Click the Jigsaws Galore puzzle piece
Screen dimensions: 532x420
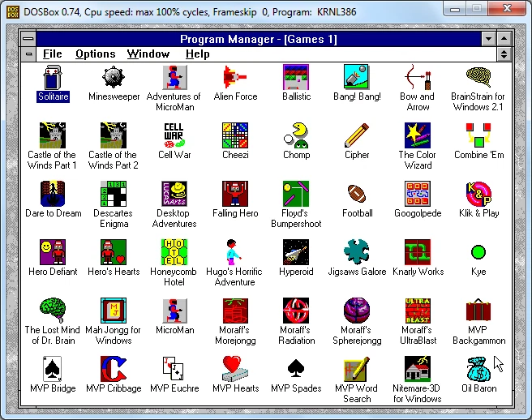[x=356, y=252]
